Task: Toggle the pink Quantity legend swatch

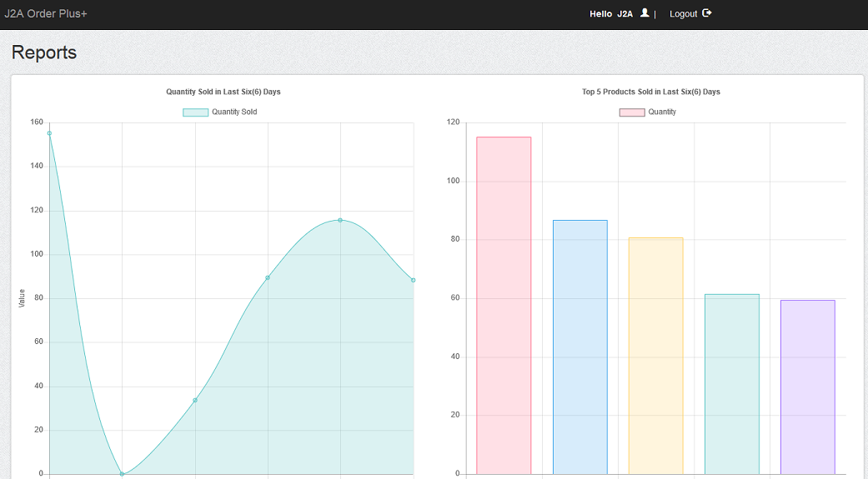Action: click(632, 112)
